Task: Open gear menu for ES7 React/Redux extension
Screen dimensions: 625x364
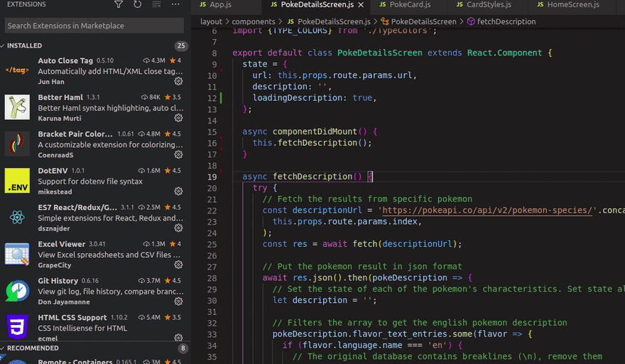Action: click(178, 228)
